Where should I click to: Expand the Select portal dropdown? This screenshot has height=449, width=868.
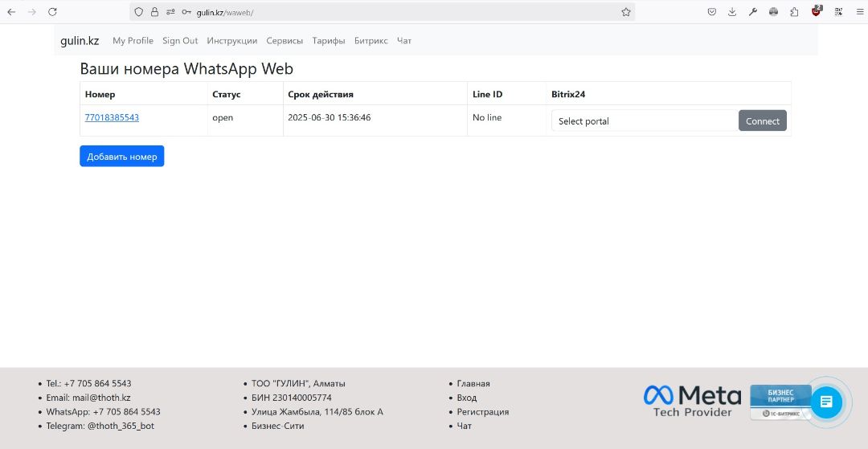tap(645, 121)
